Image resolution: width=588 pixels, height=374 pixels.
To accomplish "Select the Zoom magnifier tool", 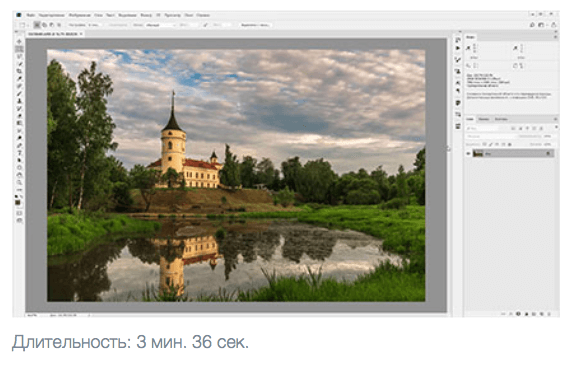I will (x=19, y=182).
